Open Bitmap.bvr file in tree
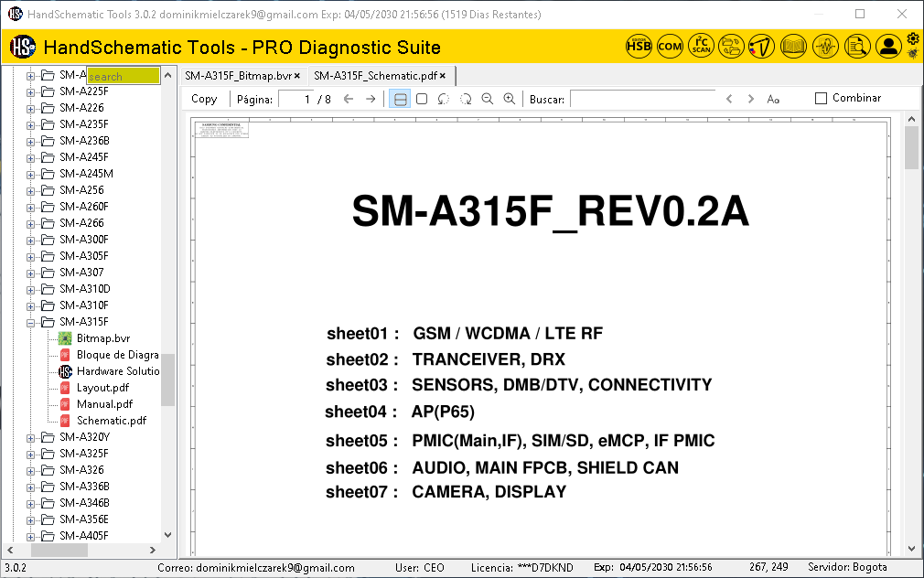The height and width of the screenshot is (578, 924). (x=103, y=338)
